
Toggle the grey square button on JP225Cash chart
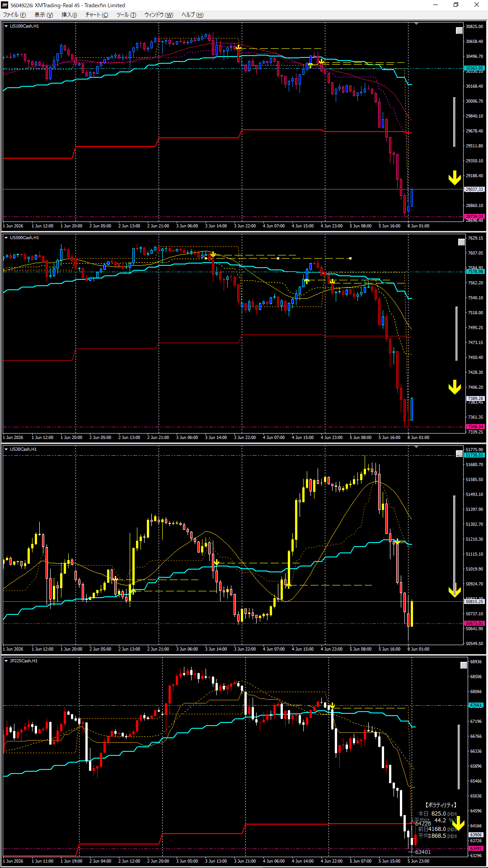[464, 665]
